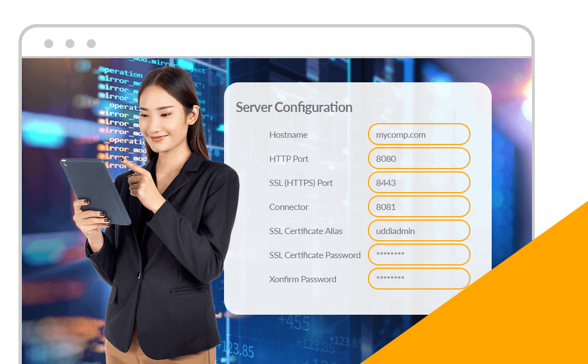The height and width of the screenshot is (364, 588).
Task: Edit the SSL Certificate Alias field
Action: coord(419,231)
